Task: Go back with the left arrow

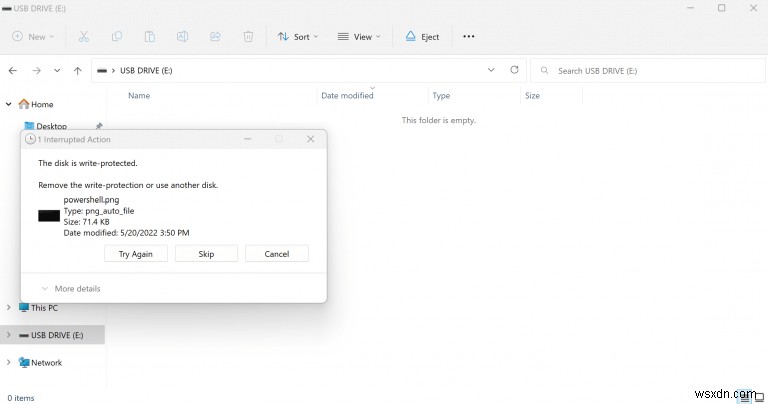Action: [13, 71]
